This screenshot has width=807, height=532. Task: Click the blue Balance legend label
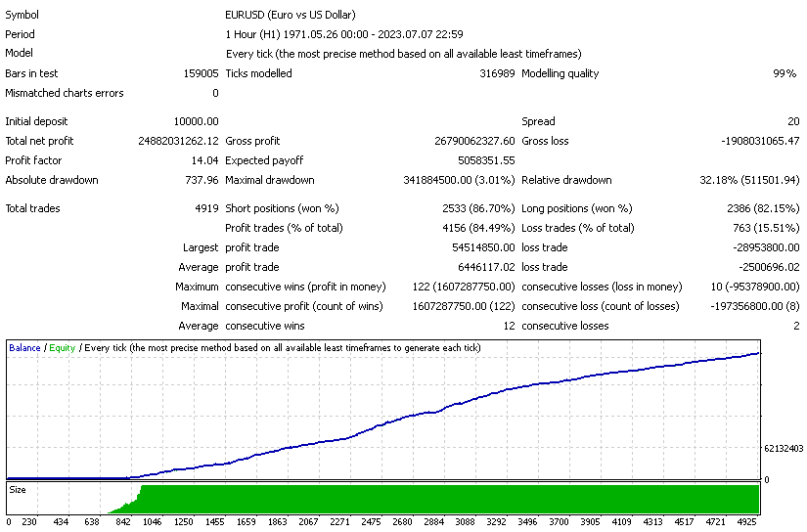coord(24,348)
